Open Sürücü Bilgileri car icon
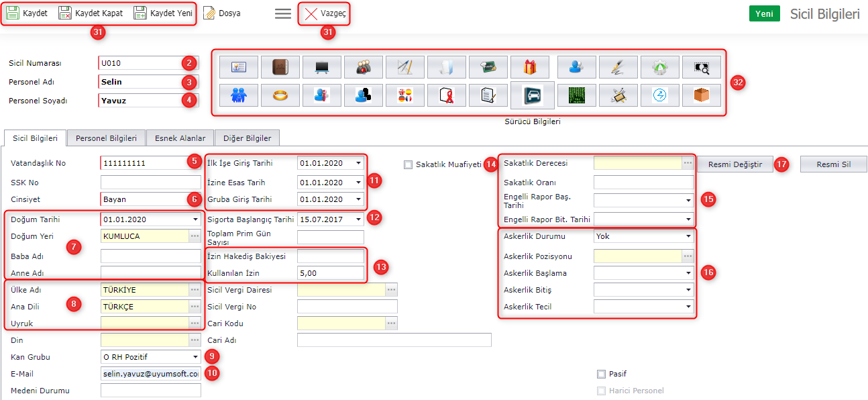The width and height of the screenshot is (868, 400). pos(532,95)
